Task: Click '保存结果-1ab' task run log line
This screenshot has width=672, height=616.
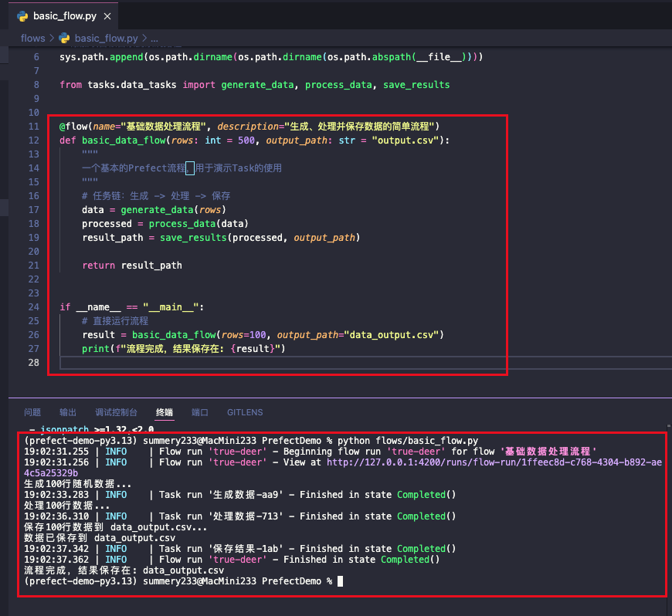Action: pyautogui.click(x=240, y=549)
